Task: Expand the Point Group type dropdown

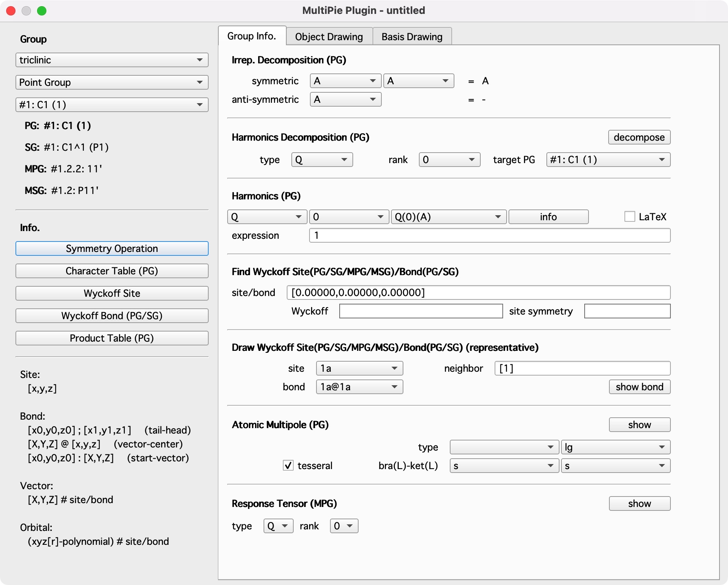Action: (x=112, y=82)
